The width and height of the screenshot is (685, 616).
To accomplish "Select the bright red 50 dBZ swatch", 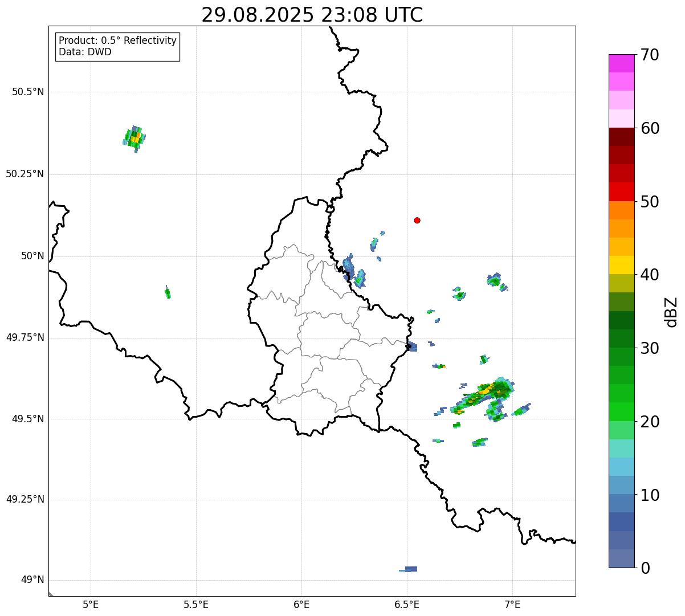I will coord(622,191).
